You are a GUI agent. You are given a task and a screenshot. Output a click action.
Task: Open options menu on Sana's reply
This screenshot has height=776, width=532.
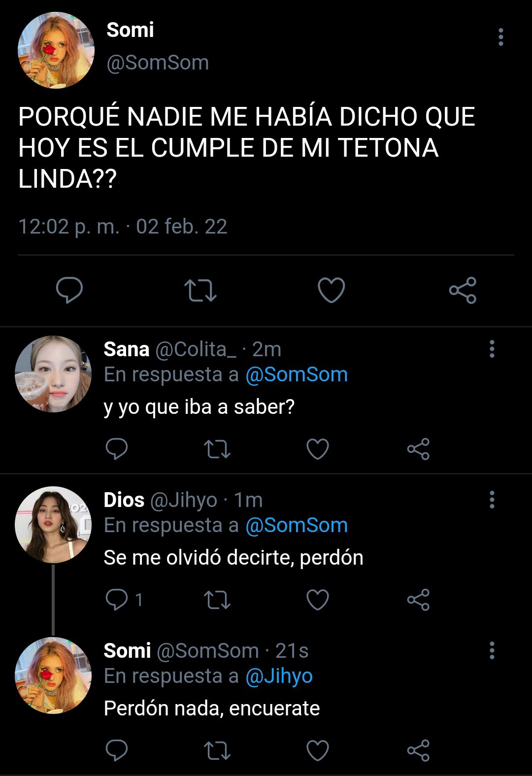pos(492,349)
